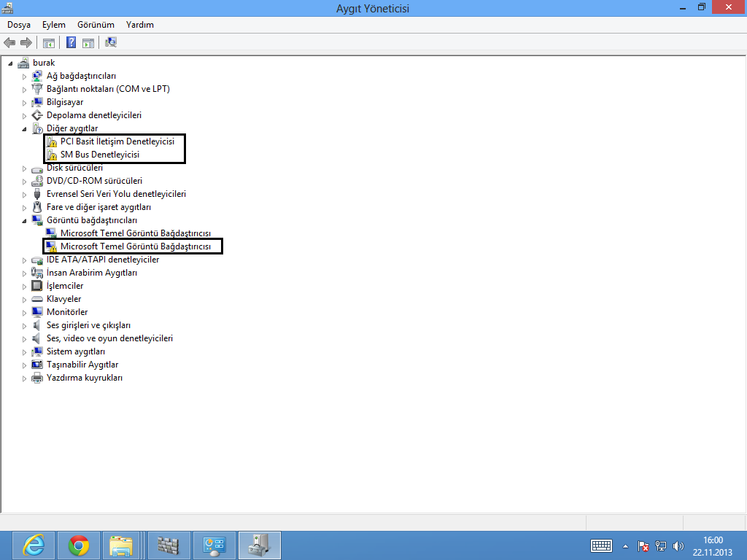Collapse the Görüntü bağdaştırıcıları node arrow
Image resolution: width=747 pixels, height=560 pixels.
pyautogui.click(x=24, y=221)
